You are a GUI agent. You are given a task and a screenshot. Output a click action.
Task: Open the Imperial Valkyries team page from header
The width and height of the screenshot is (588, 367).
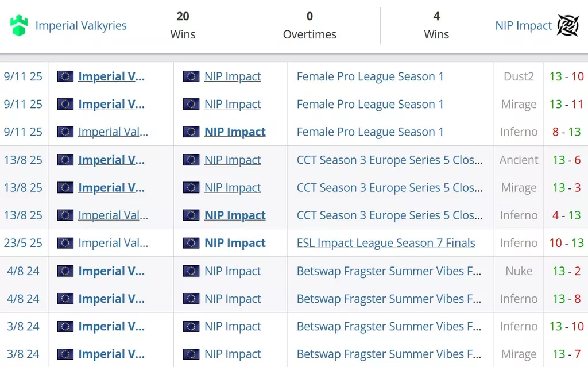81,26
